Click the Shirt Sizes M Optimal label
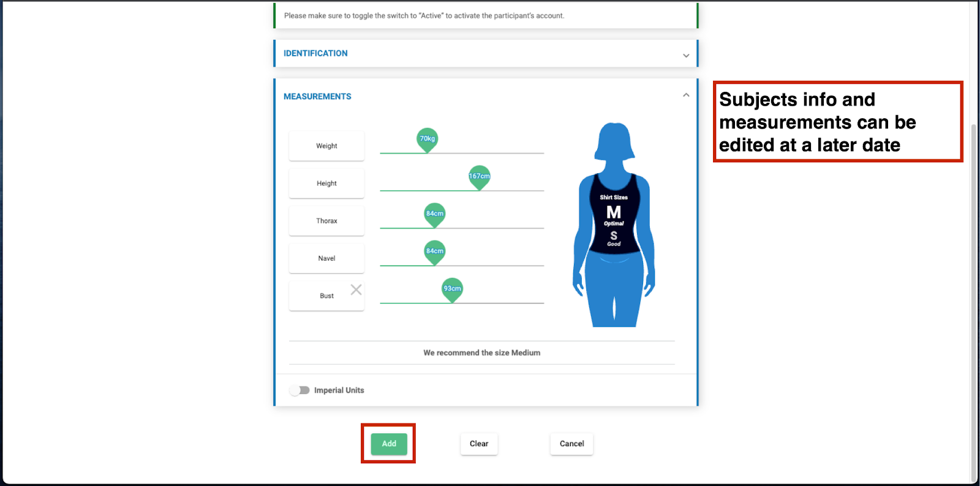Viewport: 980px width, 486px height. 614,212
